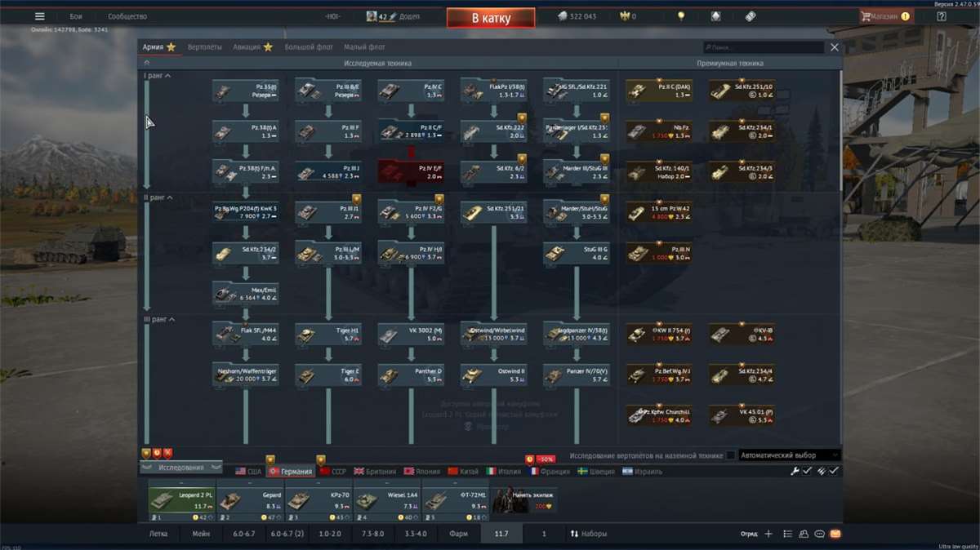Open the hamburger main menu
This screenshot has height=550, width=980.
[x=39, y=16]
